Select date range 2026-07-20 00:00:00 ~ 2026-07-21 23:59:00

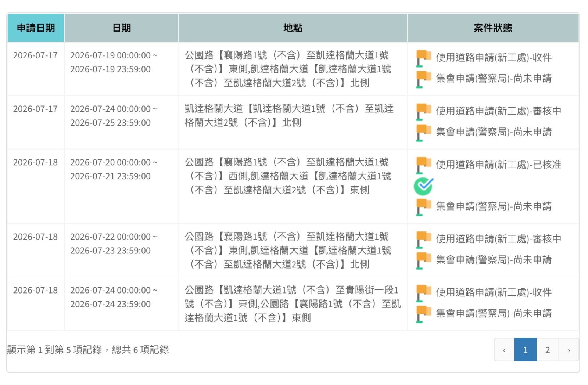114,169
